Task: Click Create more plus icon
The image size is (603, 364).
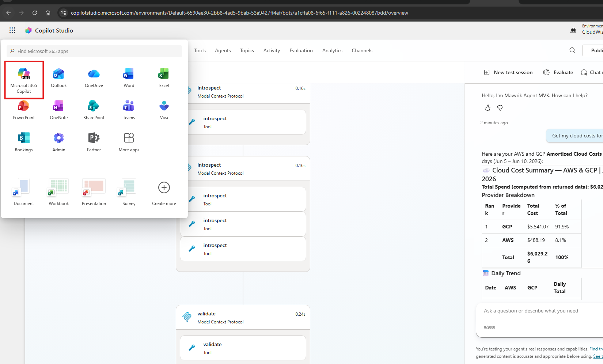Action: [164, 188]
